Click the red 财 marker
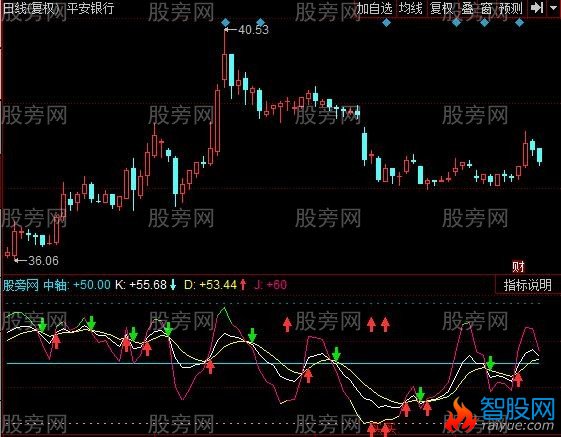This screenshot has height=437, width=561. coord(518,266)
